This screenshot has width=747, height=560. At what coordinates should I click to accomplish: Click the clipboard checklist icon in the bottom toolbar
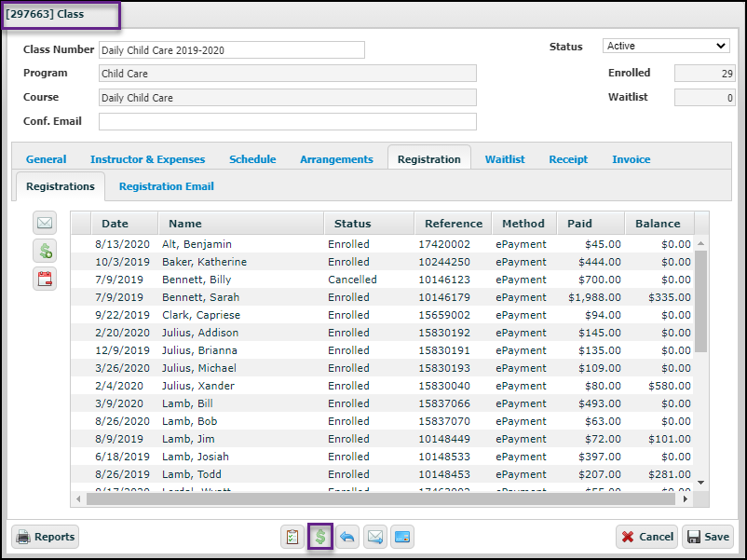point(292,537)
